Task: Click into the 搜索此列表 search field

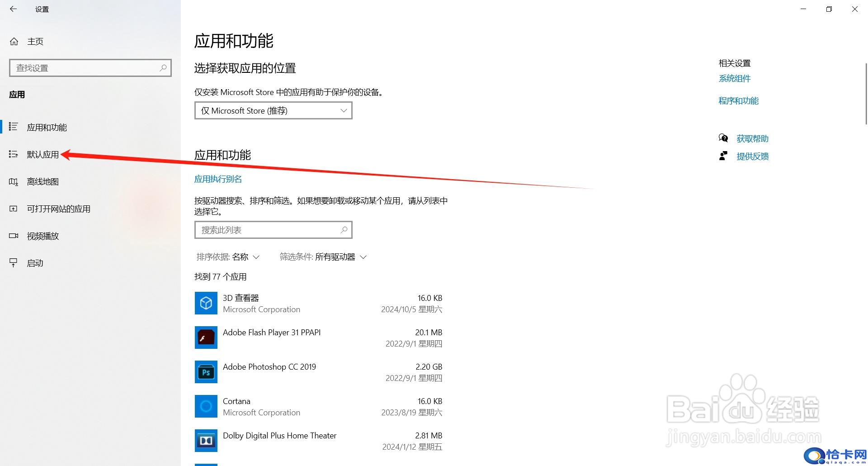Action: click(274, 230)
